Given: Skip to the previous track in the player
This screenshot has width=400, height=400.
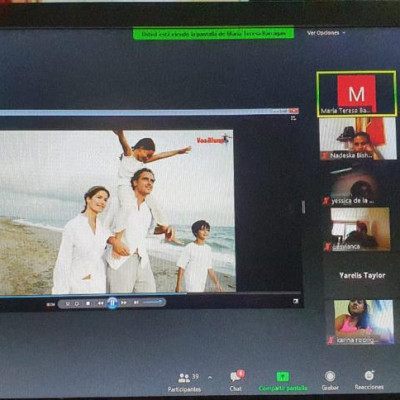Looking at the screenshot, I should tap(100, 303).
